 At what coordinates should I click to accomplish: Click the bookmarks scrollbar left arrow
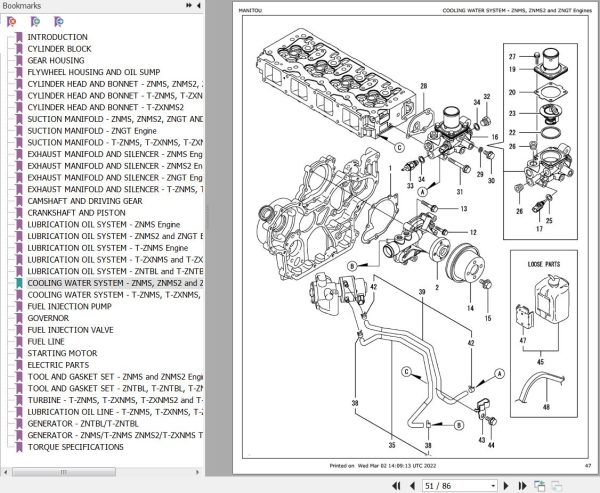coord(5,472)
